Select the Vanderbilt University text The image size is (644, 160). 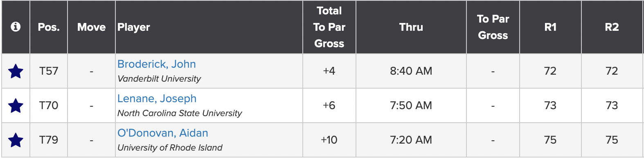tap(159, 79)
